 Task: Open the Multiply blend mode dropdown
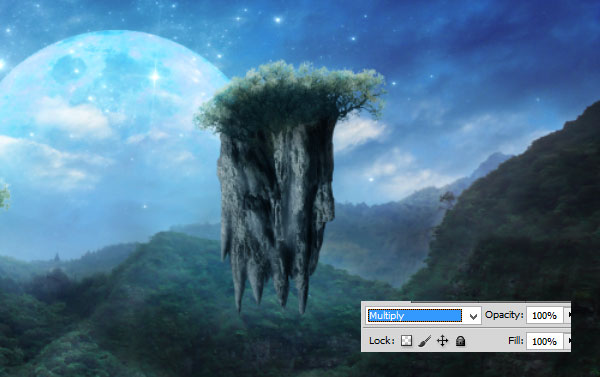pyautogui.click(x=423, y=316)
